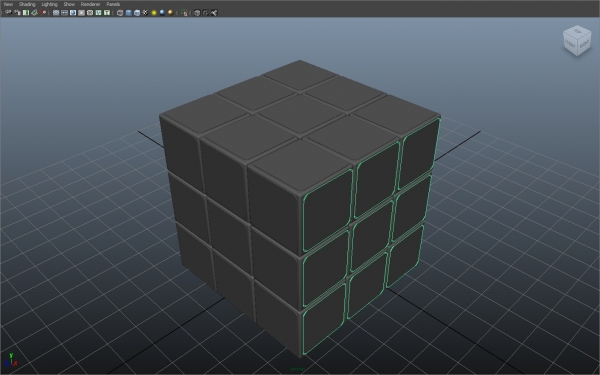Toggle Isolate Select icon
The image size is (600, 375).
pyautogui.click(x=184, y=13)
